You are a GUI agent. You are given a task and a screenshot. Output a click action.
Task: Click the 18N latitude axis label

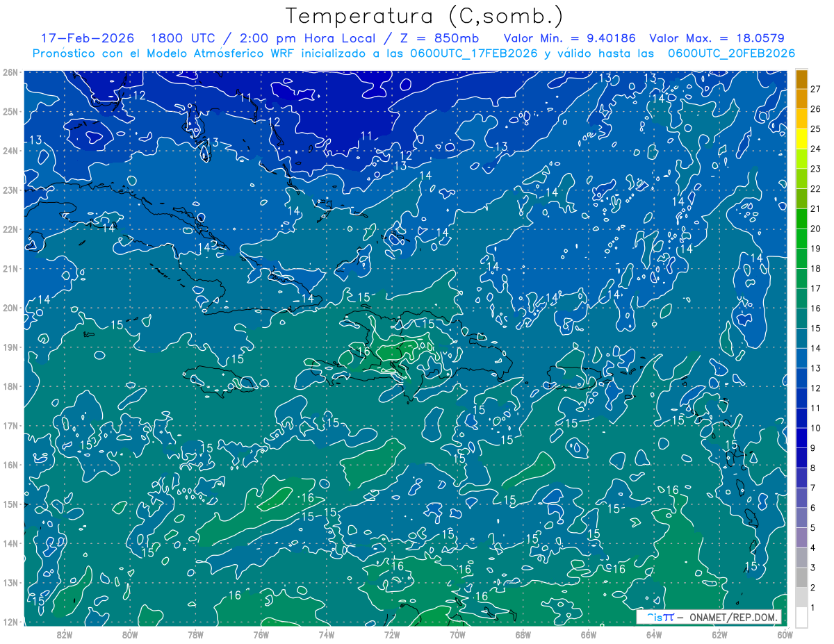10,386
